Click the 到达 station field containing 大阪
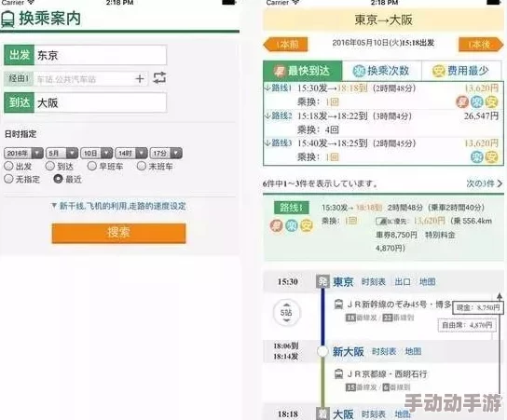The image size is (507, 420). (x=101, y=102)
